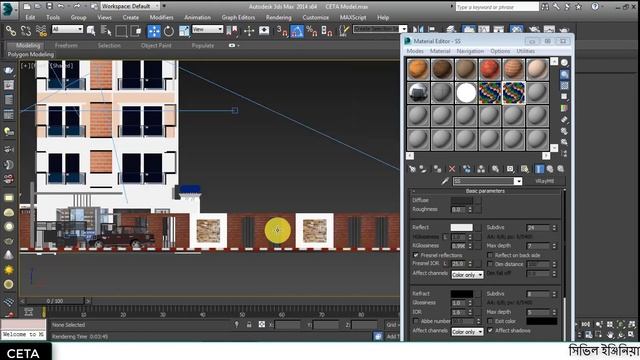Toggle Affect shadows checkbox

point(490,330)
